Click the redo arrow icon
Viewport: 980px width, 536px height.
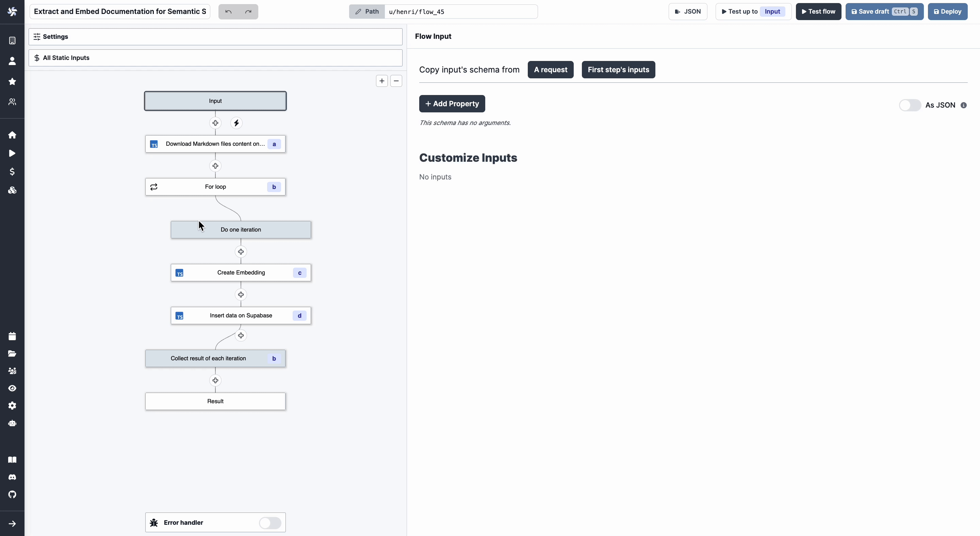(x=248, y=11)
